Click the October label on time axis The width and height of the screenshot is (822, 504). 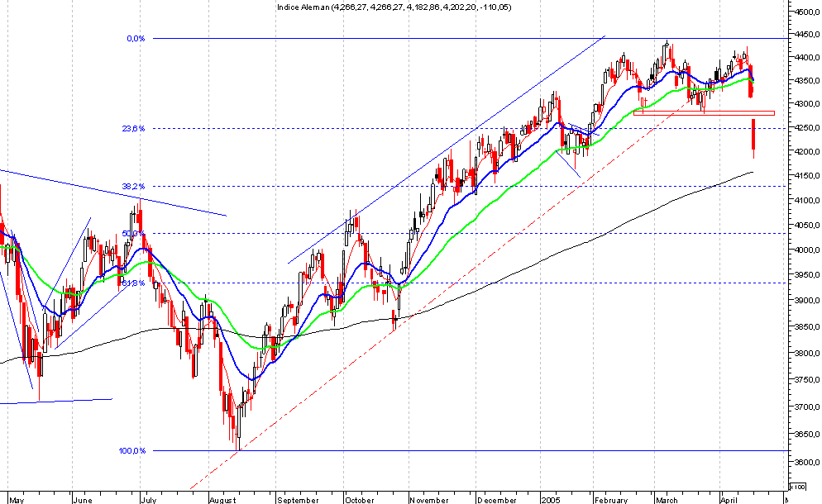[x=359, y=500]
